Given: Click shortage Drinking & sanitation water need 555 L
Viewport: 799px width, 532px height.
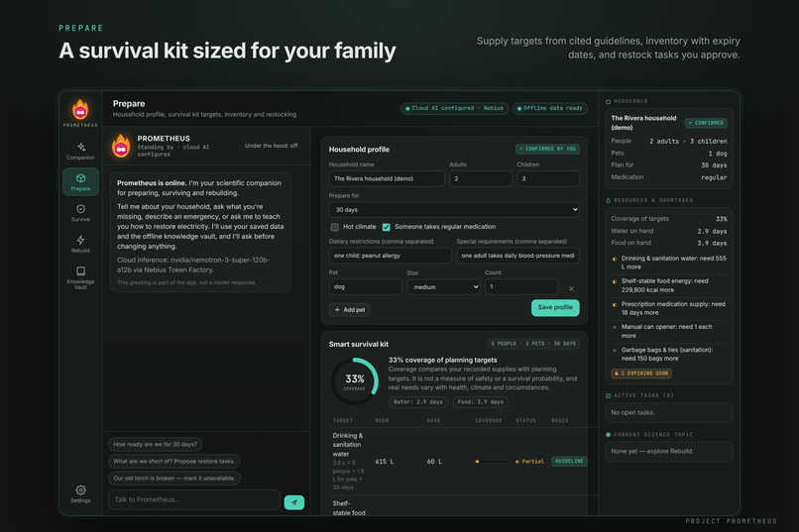Looking at the screenshot, I should [669, 263].
